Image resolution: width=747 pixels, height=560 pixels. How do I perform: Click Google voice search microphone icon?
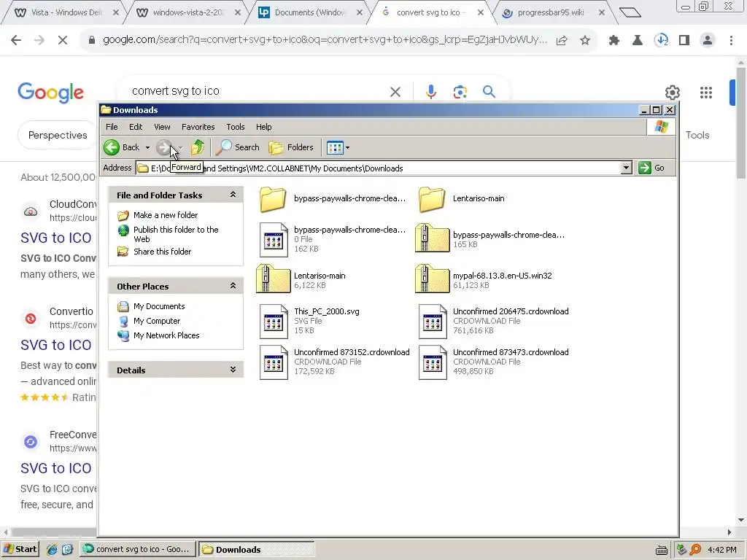click(430, 91)
